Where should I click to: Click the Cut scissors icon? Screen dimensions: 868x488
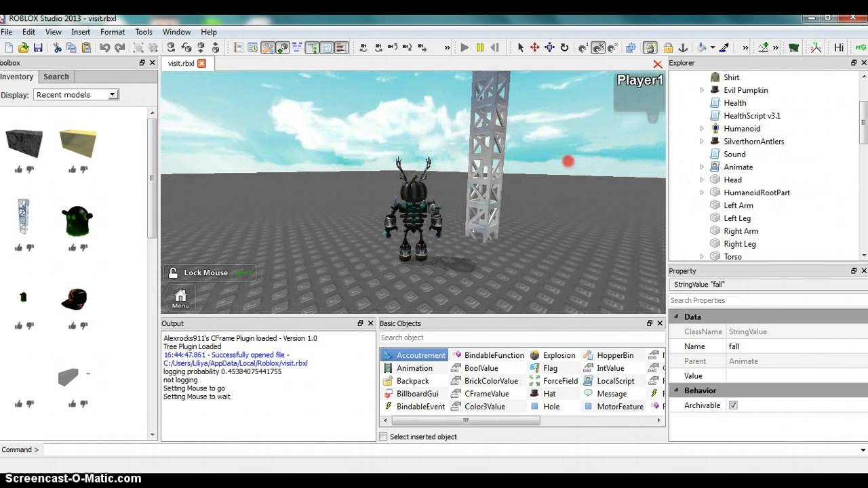coord(57,47)
